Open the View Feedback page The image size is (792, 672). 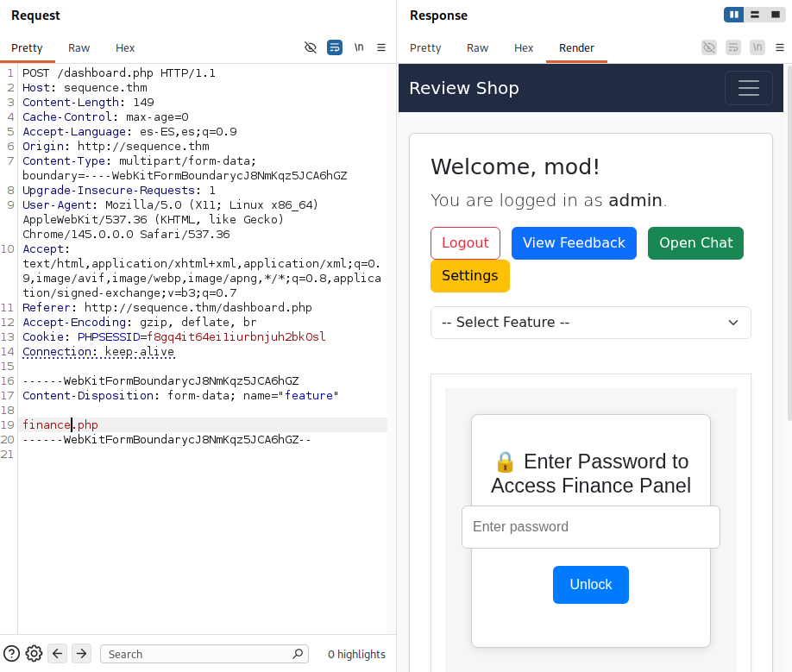click(x=574, y=243)
